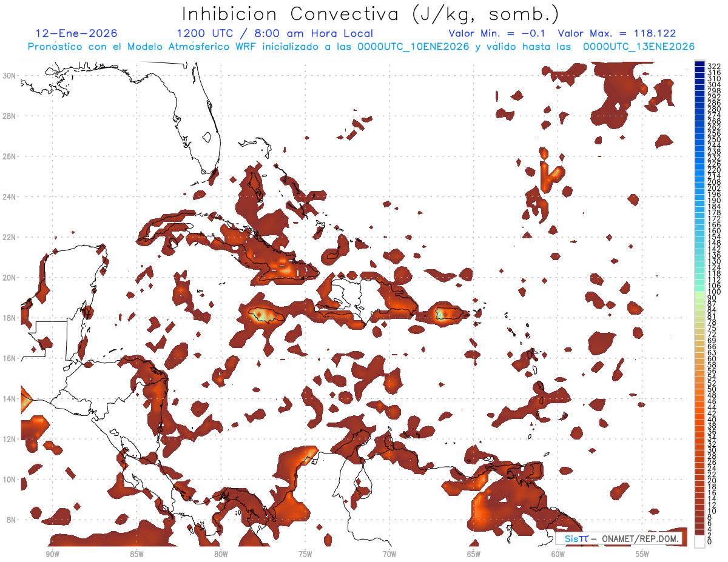The width and height of the screenshot is (728, 562).
Task: Click the Lake Okeechobee outline in Florida
Action: tap(207, 137)
